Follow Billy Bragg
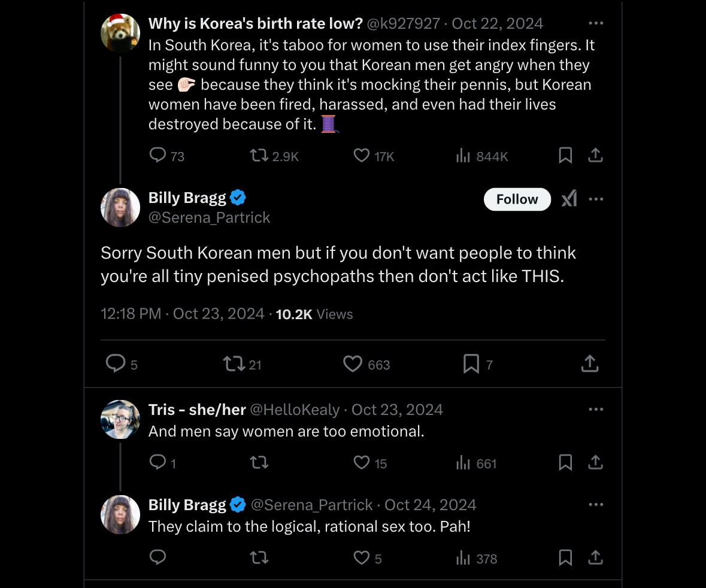Viewport: 706px width, 588px height. point(517,199)
